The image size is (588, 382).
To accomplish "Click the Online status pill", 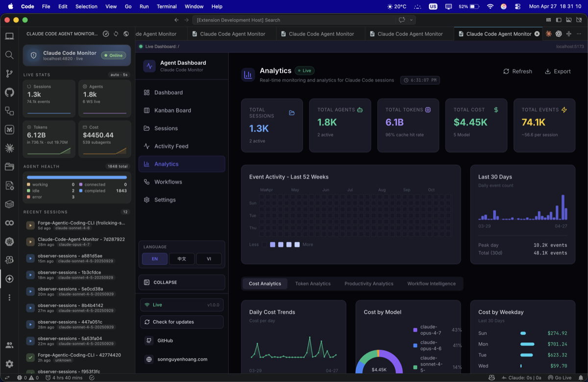I will [113, 55].
